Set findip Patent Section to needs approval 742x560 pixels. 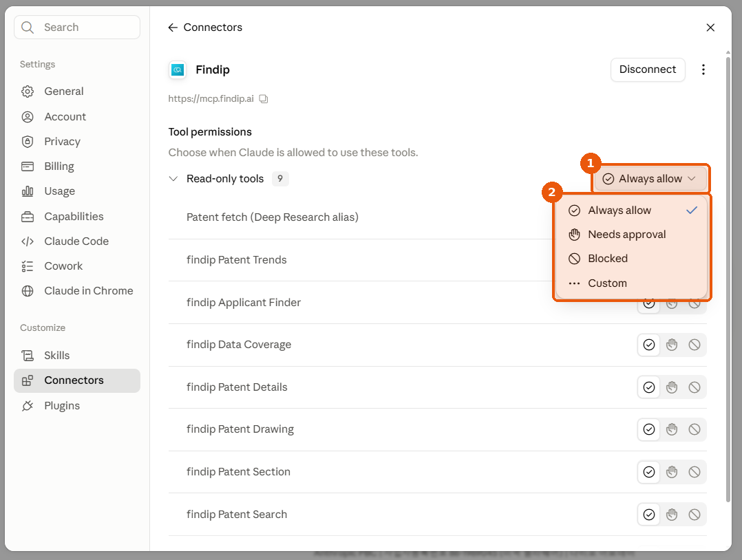tap(672, 472)
